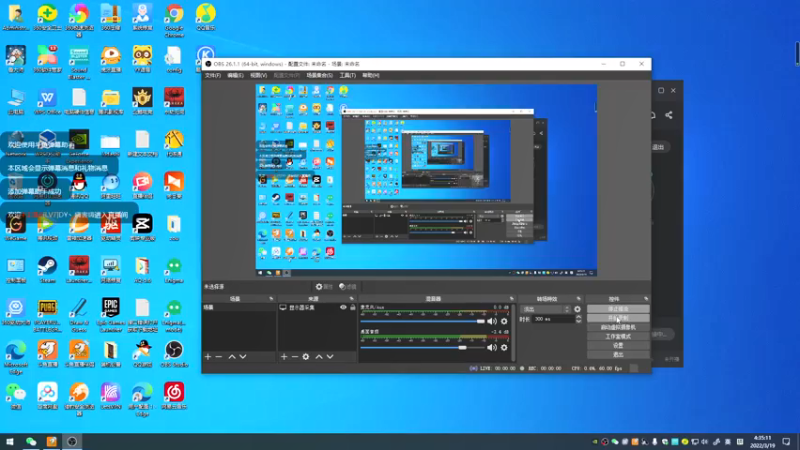Viewport: 800px width, 450px height.
Task: Pop out the 混音器 dock with its header icon
Action: 511,299
